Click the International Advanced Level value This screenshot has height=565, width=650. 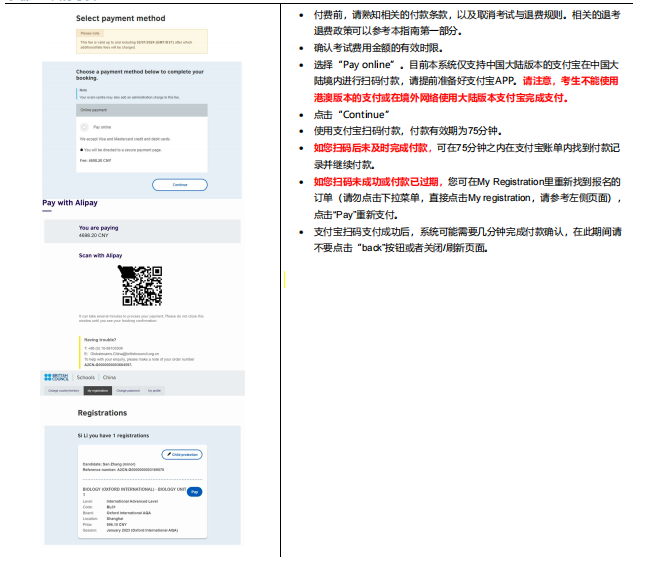coord(132,501)
